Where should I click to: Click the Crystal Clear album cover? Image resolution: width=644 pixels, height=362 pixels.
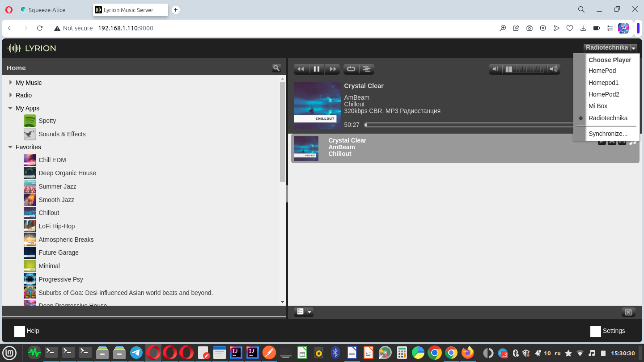point(318,105)
